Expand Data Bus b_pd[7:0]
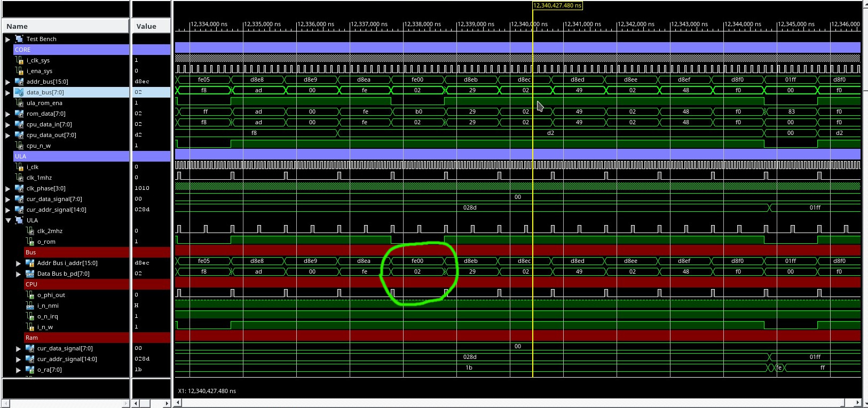This screenshot has height=408, width=868. point(18,274)
